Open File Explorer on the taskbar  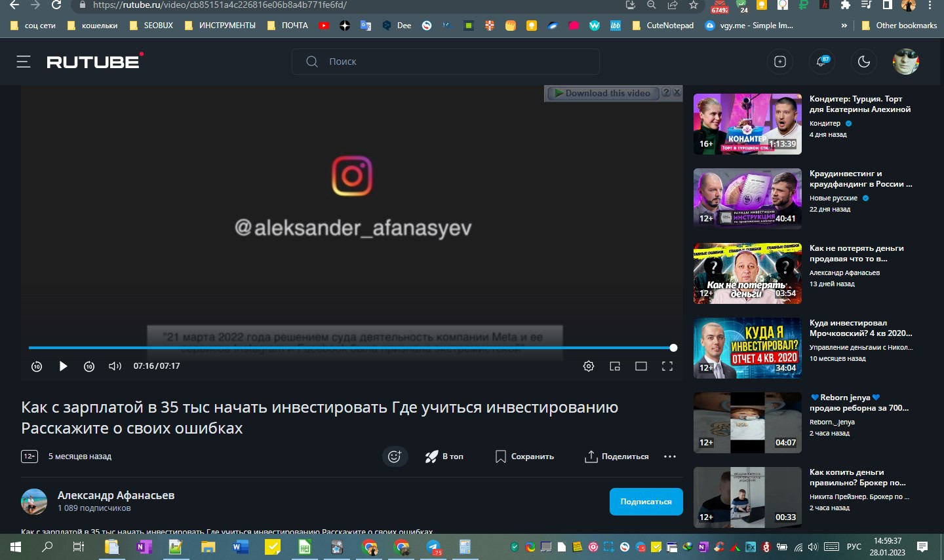(208, 547)
